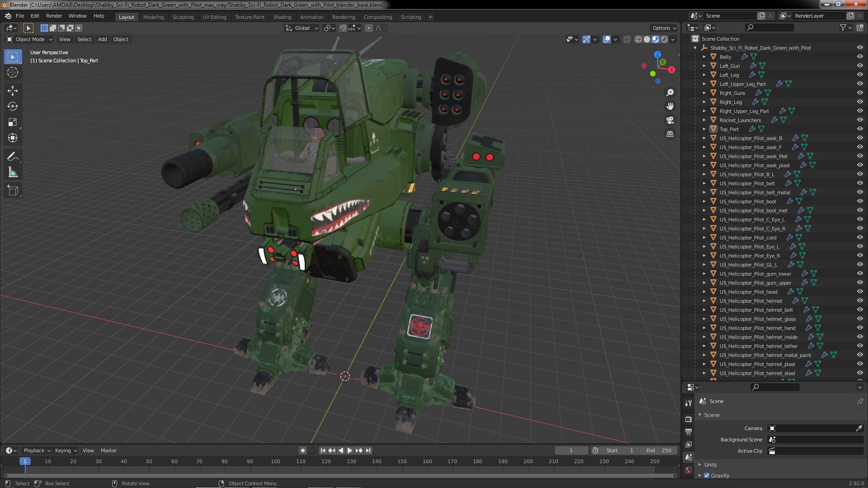Image resolution: width=868 pixels, height=488 pixels.
Task: Pick the Annotate tool
Action: [x=13, y=157]
